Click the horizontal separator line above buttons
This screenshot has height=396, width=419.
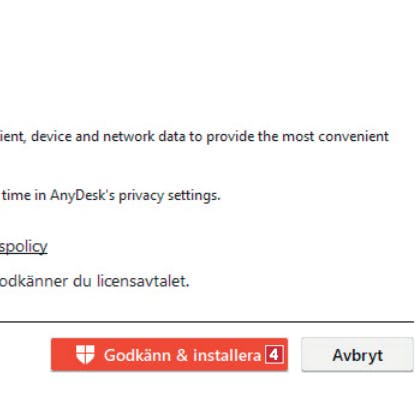coord(207,322)
